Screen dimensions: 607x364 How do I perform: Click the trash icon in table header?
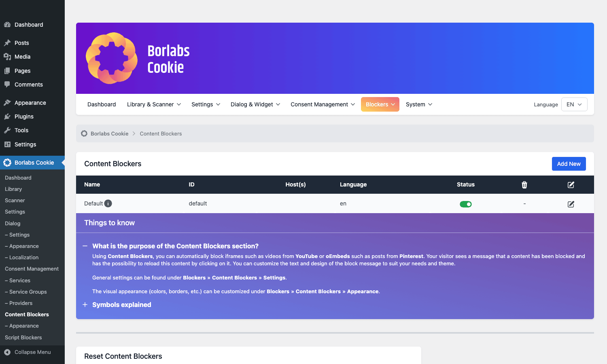(x=524, y=185)
